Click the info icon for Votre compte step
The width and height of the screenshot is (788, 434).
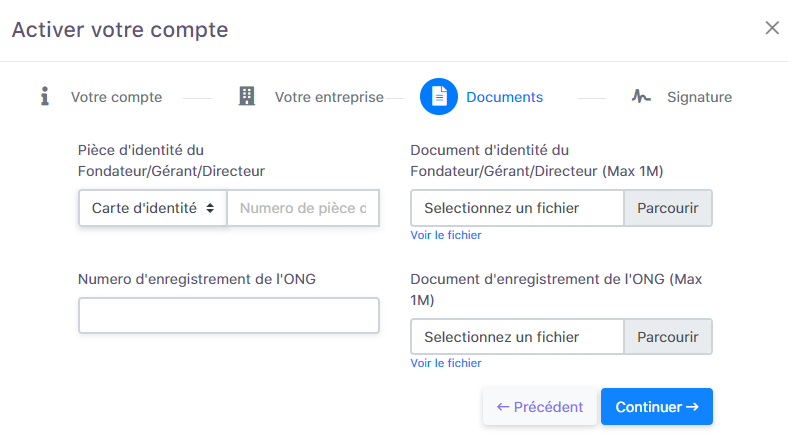45,96
